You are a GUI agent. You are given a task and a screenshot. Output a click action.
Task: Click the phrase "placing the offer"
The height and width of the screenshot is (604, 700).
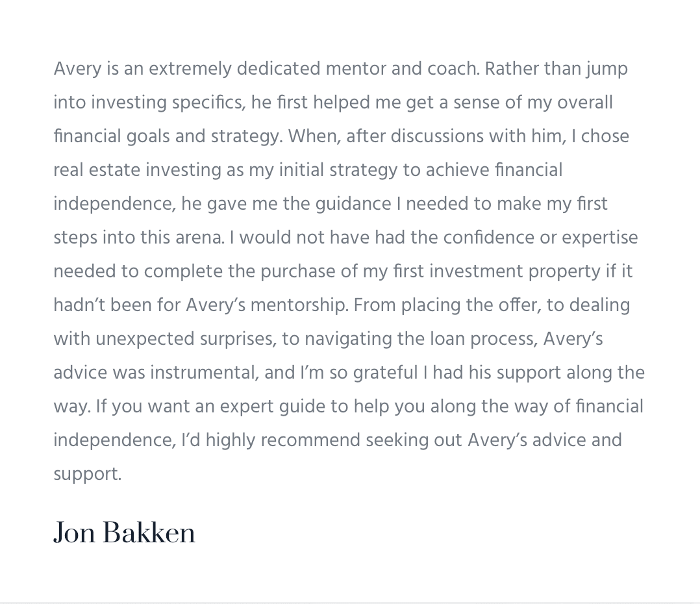471,305
